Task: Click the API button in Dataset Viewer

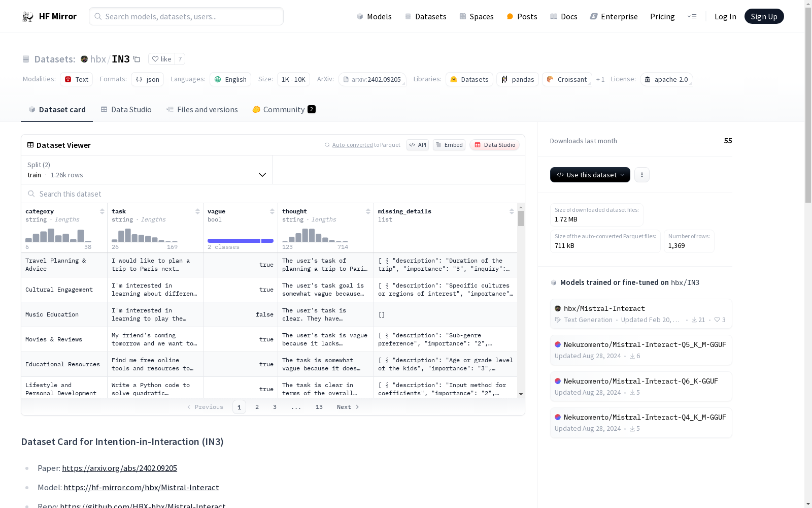Action: [418, 145]
